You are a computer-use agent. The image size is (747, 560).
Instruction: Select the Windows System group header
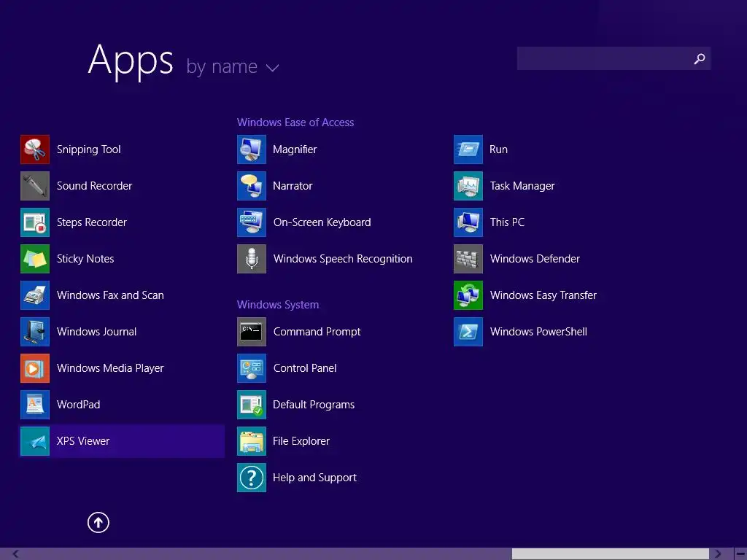coord(278,305)
